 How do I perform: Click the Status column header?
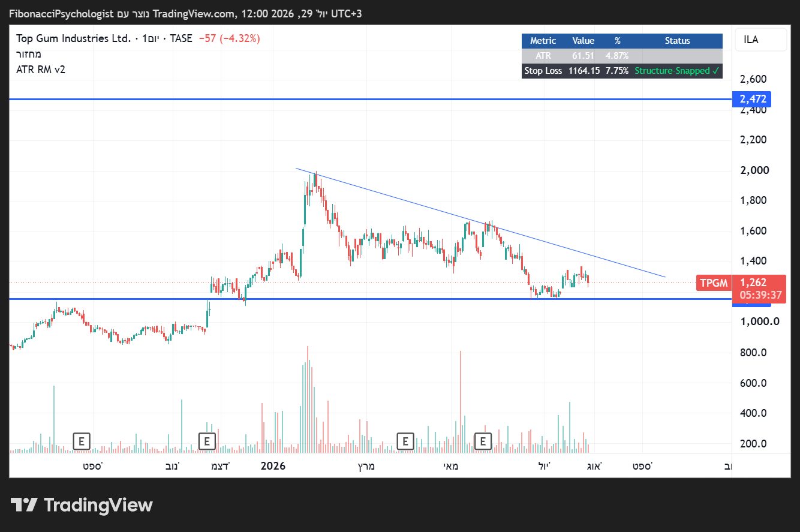coord(678,41)
